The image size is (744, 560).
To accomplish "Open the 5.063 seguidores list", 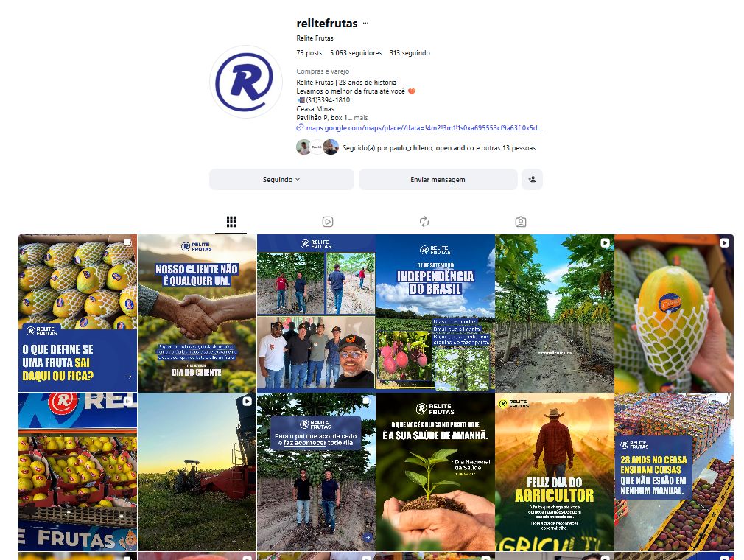I will click(x=356, y=52).
